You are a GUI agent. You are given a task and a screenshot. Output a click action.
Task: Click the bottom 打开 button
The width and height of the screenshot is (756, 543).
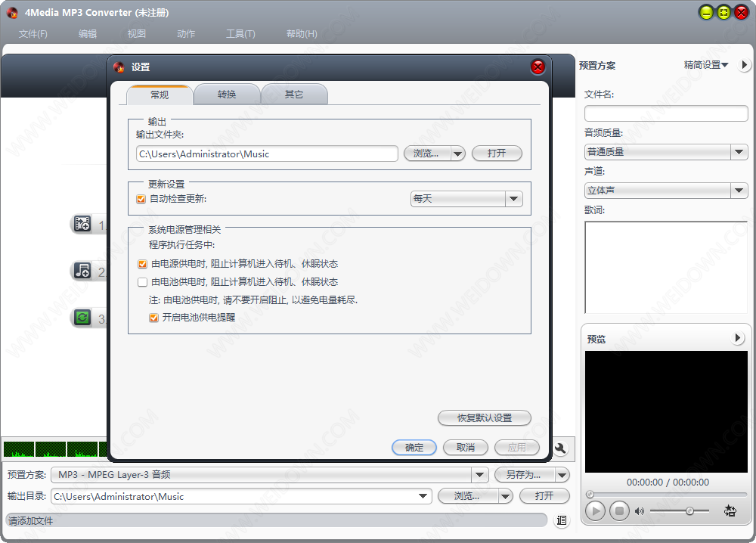pos(544,496)
